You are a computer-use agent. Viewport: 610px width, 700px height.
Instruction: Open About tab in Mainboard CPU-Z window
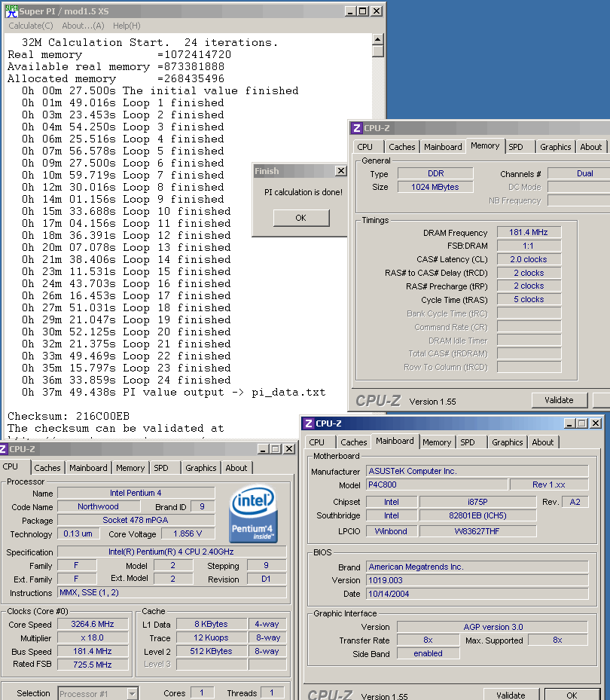pos(543,442)
